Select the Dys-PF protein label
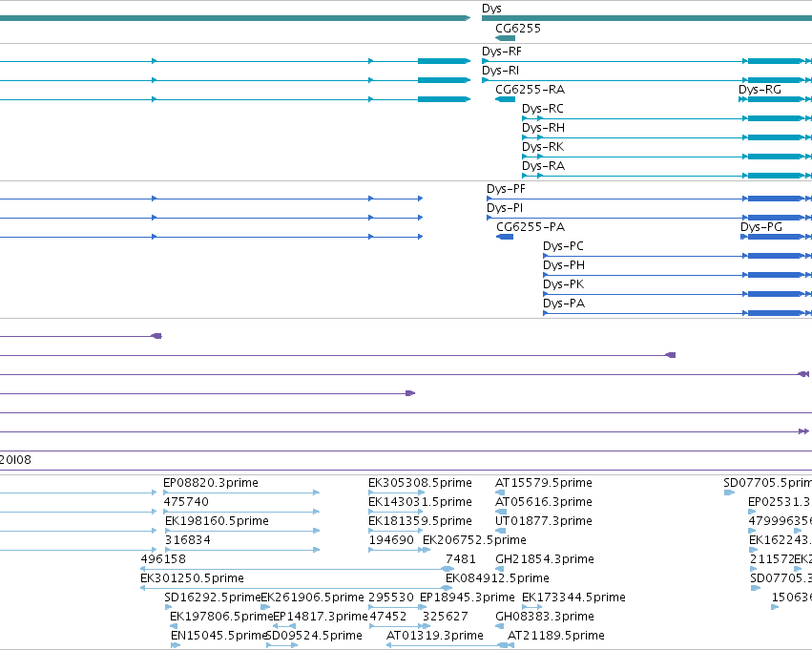Screen dimensions: 812x650 click(506, 189)
